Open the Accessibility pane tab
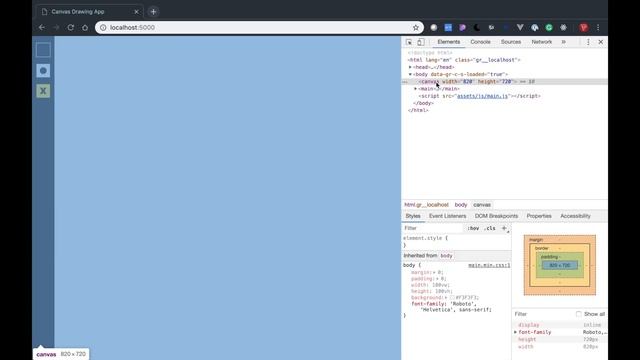The width and height of the screenshot is (640, 360). point(575,216)
